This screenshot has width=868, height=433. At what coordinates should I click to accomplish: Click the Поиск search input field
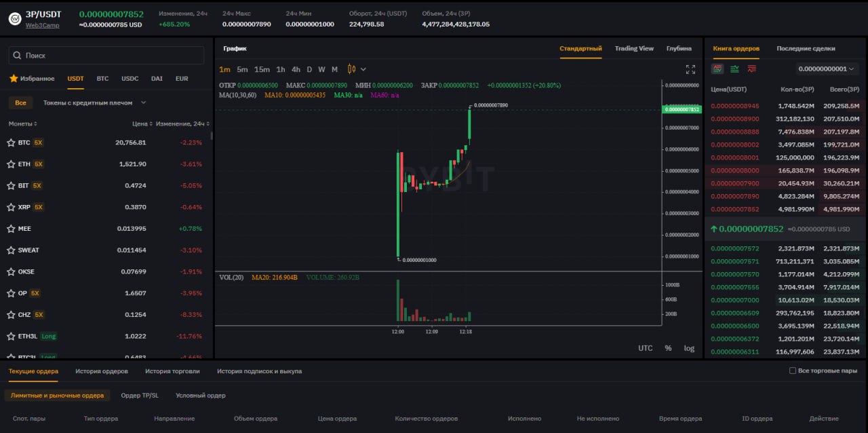pyautogui.click(x=106, y=56)
